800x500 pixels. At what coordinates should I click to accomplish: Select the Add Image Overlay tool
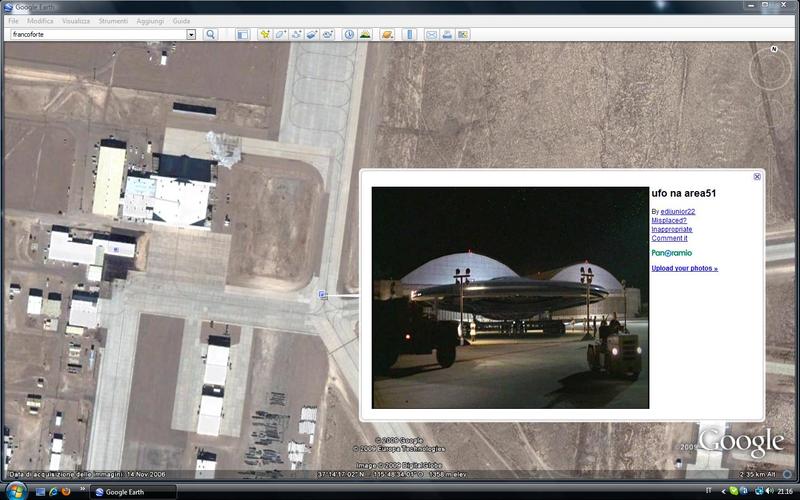(x=312, y=34)
